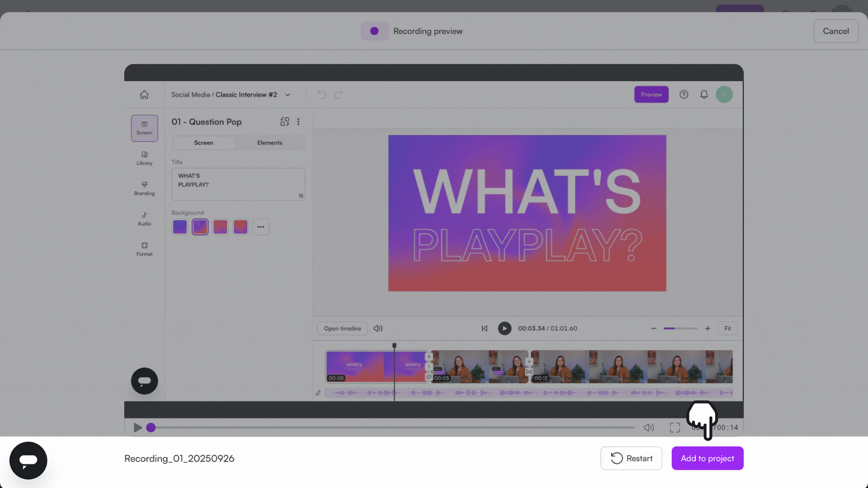Click the Recording_01_20250926 file name
Viewport: 868px width, 488px height.
tap(179, 458)
